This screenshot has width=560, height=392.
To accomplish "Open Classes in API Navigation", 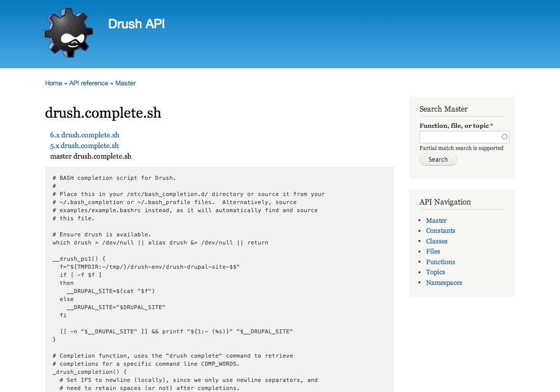I will click(x=437, y=241).
